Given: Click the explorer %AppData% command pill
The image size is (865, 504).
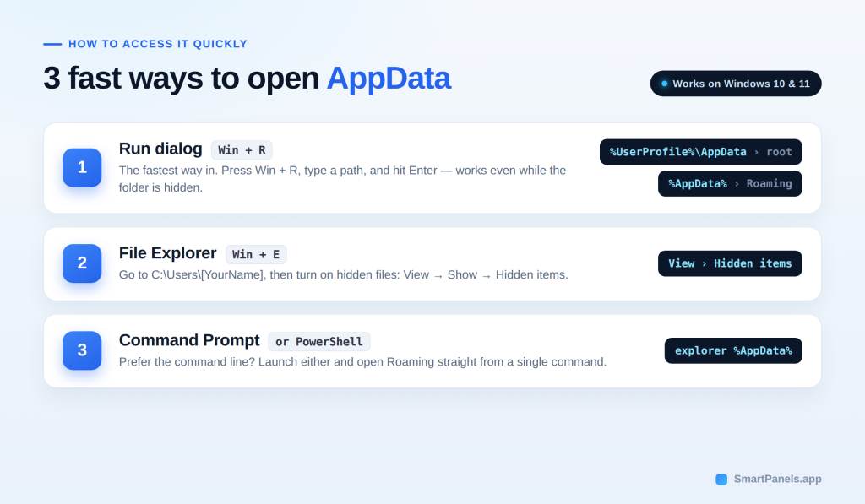Looking at the screenshot, I should pyautogui.click(x=733, y=350).
